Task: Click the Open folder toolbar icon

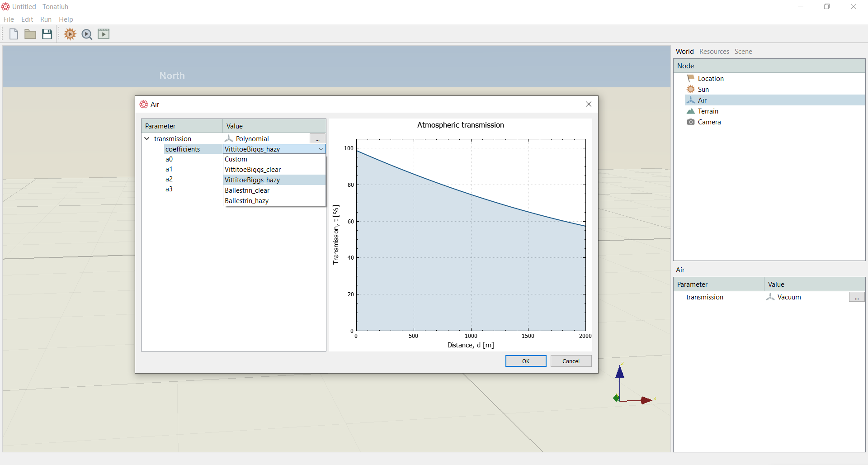Action: point(30,34)
